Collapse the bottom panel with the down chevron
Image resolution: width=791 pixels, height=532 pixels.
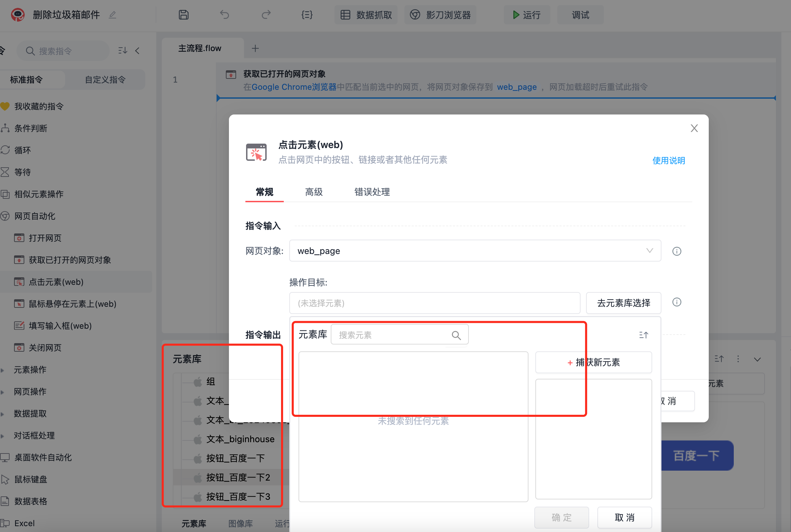757,359
